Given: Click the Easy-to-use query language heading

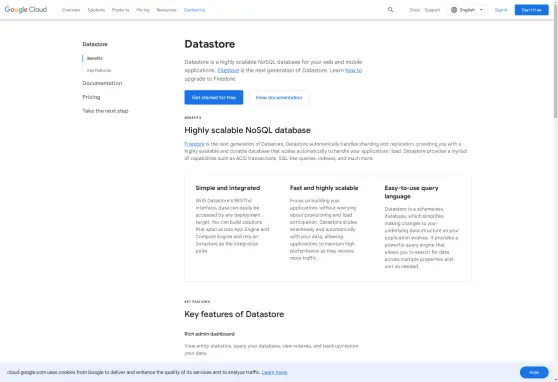Looking at the screenshot, I should (x=411, y=192).
